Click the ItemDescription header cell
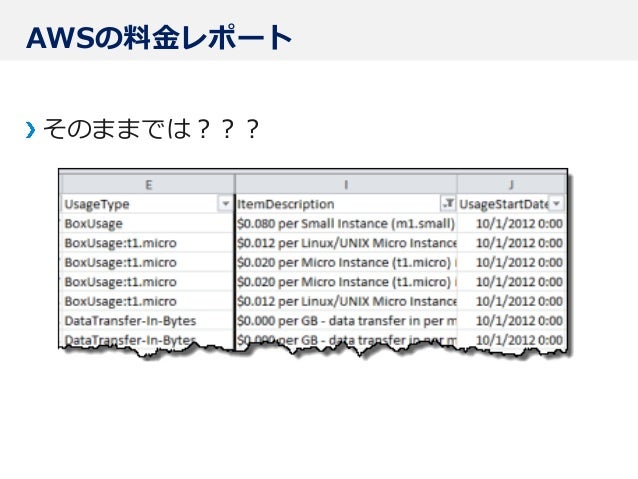 (x=346, y=203)
